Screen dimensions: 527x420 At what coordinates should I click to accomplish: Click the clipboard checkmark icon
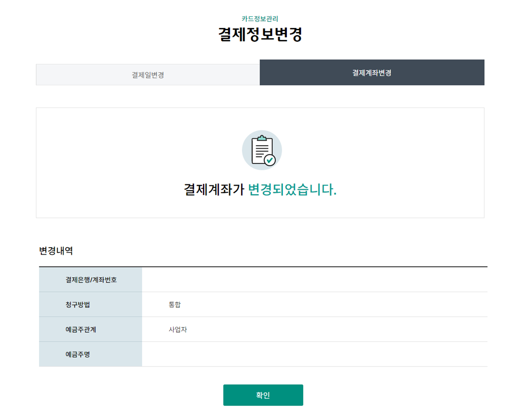click(262, 150)
